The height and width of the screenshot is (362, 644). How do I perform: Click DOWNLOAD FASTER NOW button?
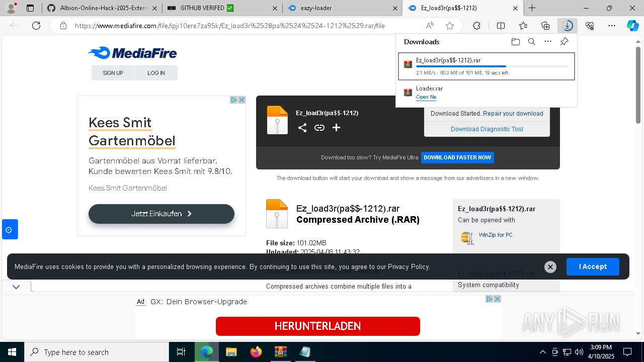(x=457, y=157)
